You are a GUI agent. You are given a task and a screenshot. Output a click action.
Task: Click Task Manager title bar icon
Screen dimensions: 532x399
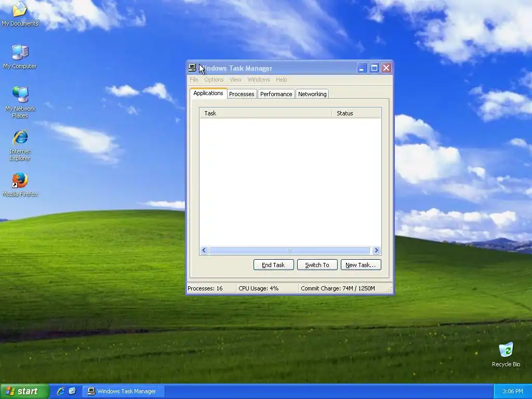pos(192,68)
